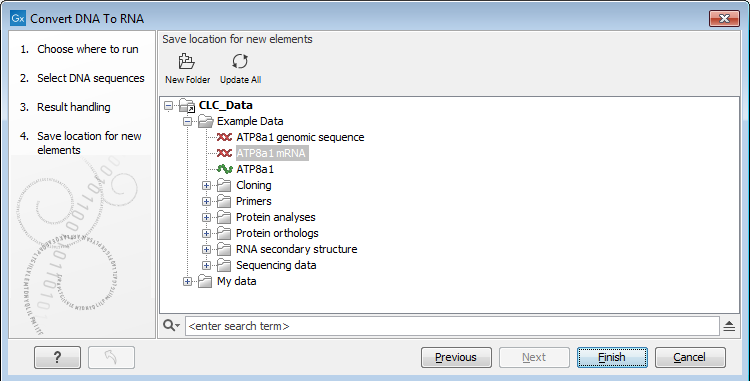Click the search term input field

452,326
